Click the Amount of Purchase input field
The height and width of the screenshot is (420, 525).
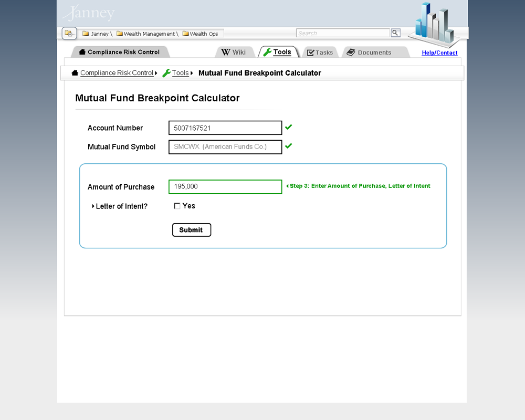click(x=225, y=186)
